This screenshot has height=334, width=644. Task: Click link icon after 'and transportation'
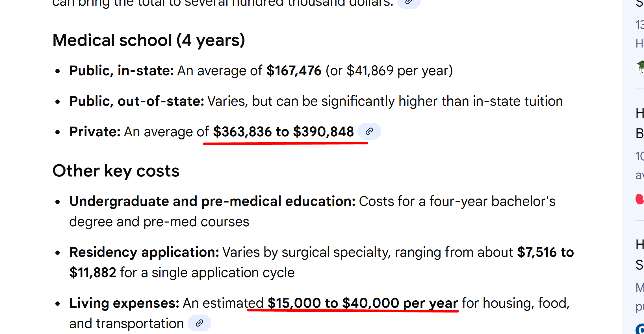(200, 323)
